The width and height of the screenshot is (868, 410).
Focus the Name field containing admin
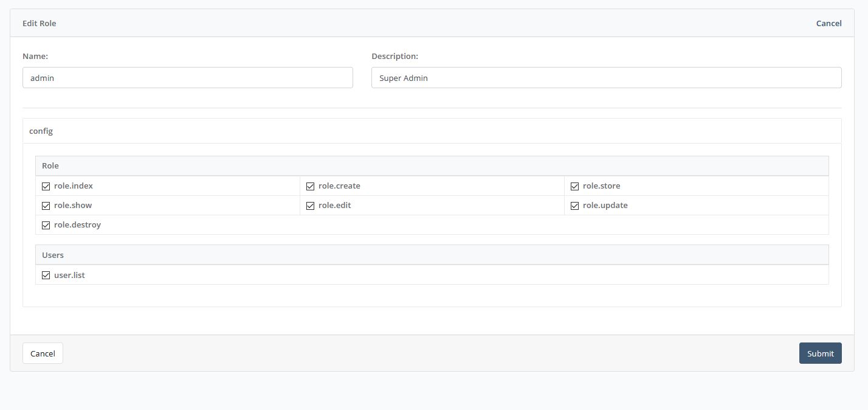click(187, 78)
